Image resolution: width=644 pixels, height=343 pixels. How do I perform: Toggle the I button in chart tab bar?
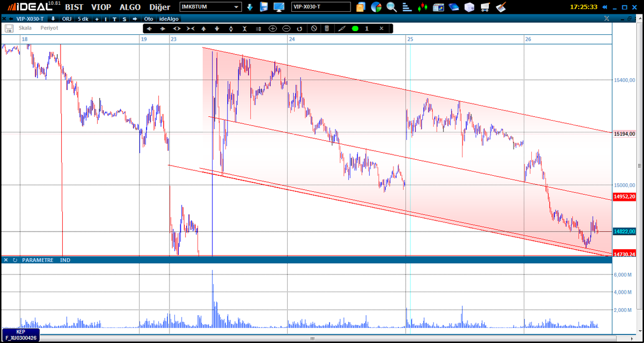pyautogui.click(x=106, y=19)
